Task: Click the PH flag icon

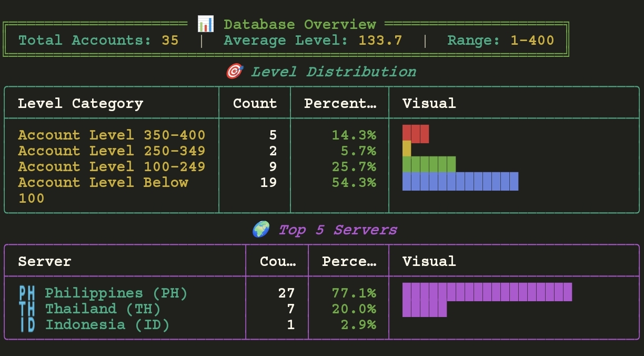Action: click(x=27, y=293)
